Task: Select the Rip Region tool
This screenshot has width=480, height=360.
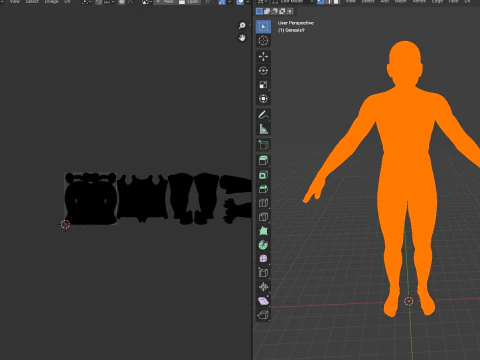Action: click(263, 315)
